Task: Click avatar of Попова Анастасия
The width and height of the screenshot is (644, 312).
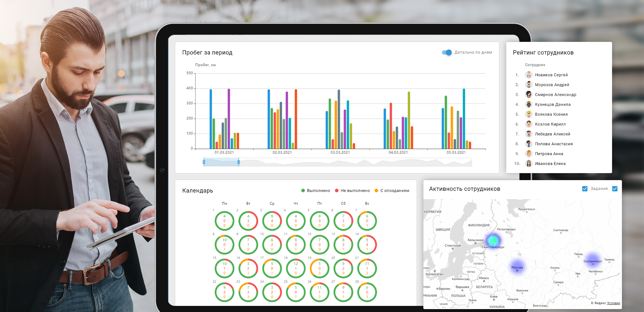Action: point(529,144)
